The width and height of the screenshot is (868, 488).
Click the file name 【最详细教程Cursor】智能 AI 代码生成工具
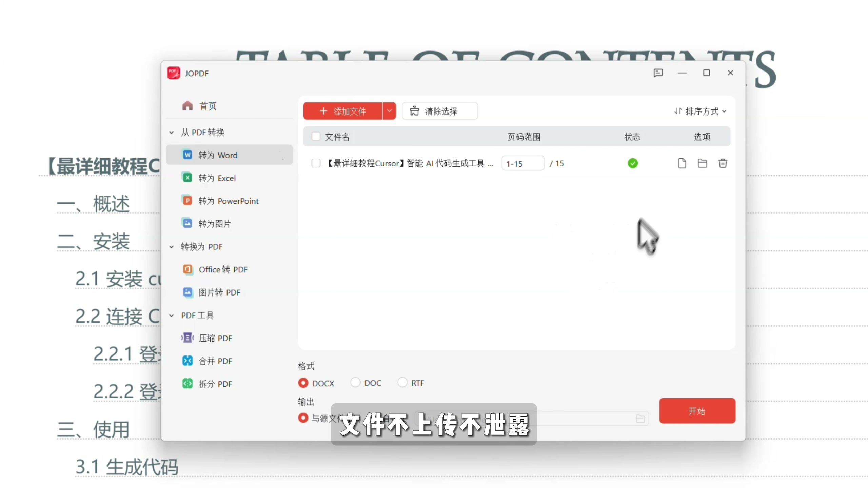click(410, 163)
